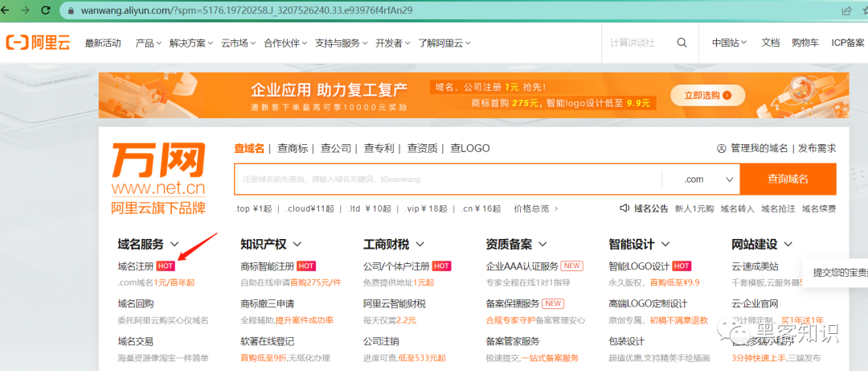The height and width of the screenshot is (371, 868).
Task: Click the 域名交易 link
Action: (x=136, y=341)
